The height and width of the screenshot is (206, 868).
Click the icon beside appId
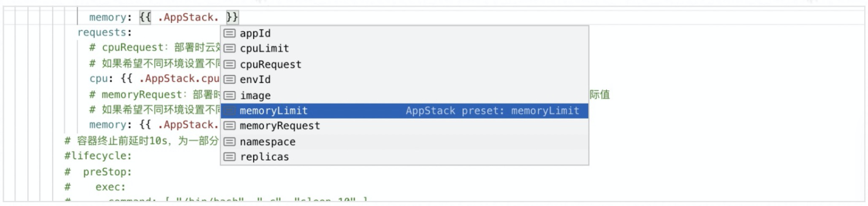229,33
